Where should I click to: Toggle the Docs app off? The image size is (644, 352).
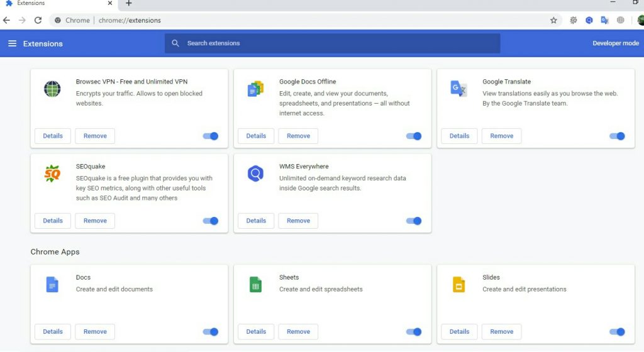(x=210, y=331)
